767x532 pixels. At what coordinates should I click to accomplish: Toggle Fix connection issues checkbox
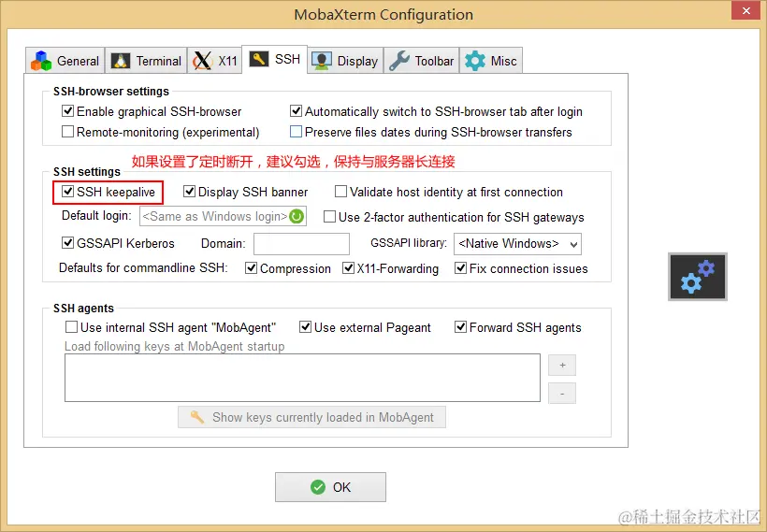click(461, 268)
